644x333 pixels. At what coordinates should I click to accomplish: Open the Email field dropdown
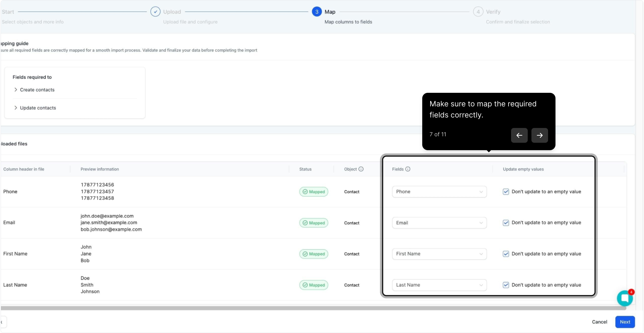439,223
